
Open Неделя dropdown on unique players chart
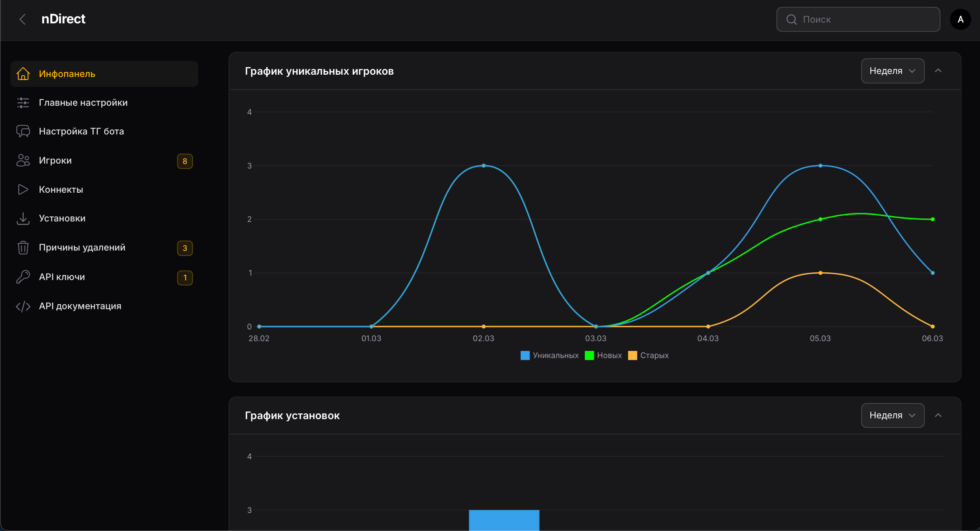click(x=892, y=71)
